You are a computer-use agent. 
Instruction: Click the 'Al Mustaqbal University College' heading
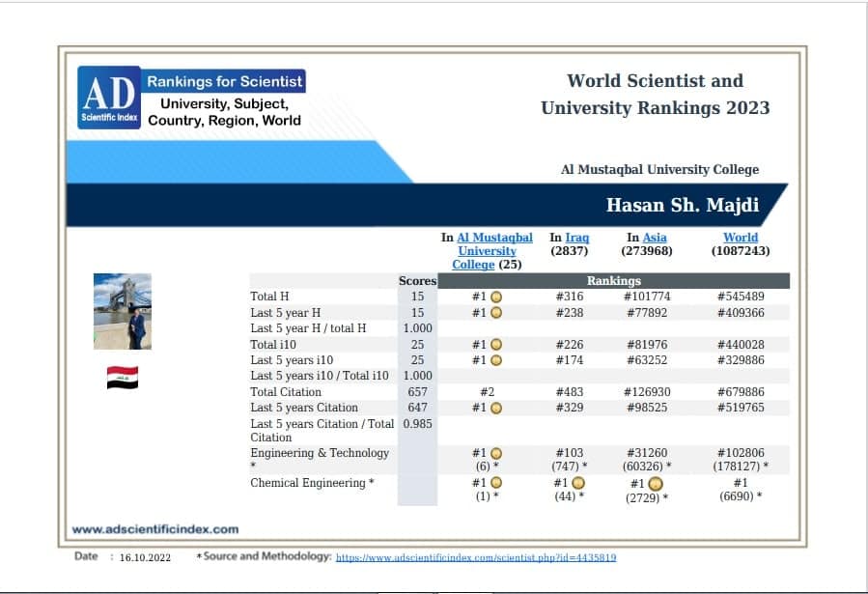click(659, 169)
